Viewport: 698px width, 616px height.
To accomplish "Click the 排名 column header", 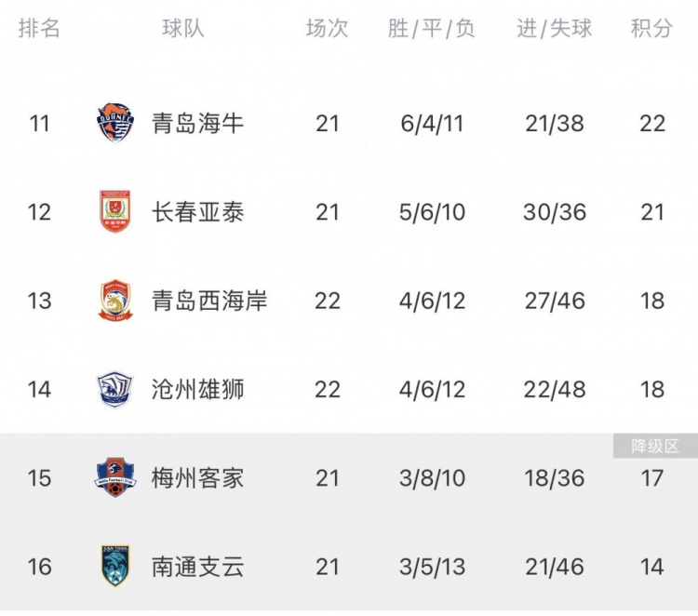I will tap(39, 29).
